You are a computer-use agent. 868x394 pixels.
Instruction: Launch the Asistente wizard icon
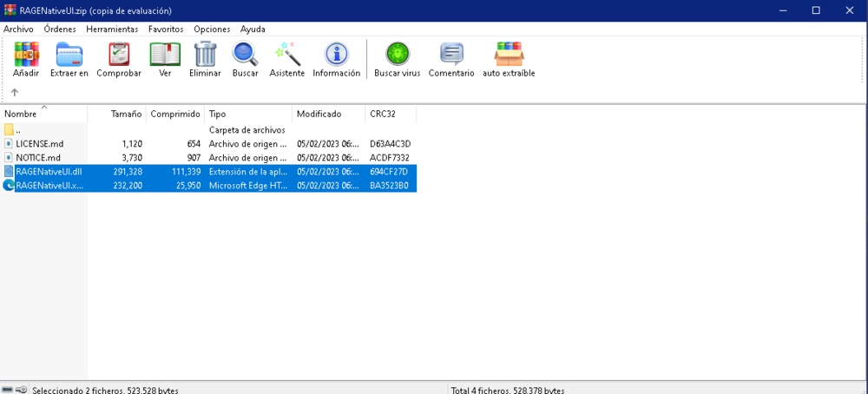(287, 54)
